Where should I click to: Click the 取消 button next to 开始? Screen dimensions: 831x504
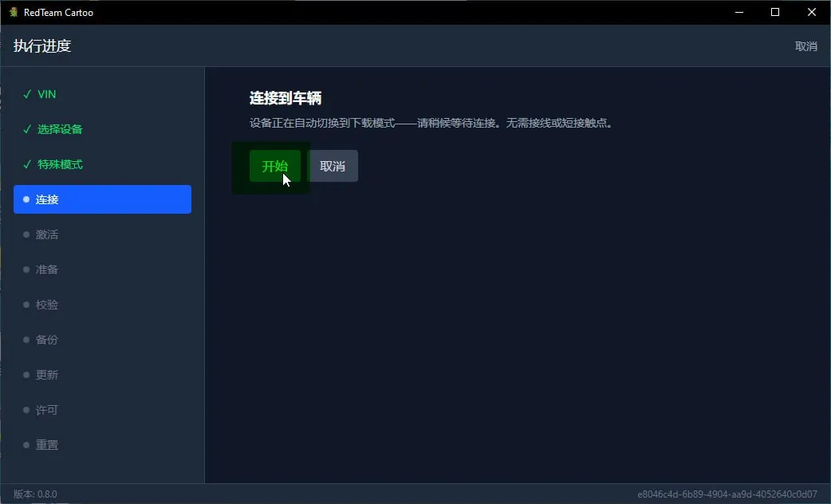pyautogui.click(x=333, y=166)
